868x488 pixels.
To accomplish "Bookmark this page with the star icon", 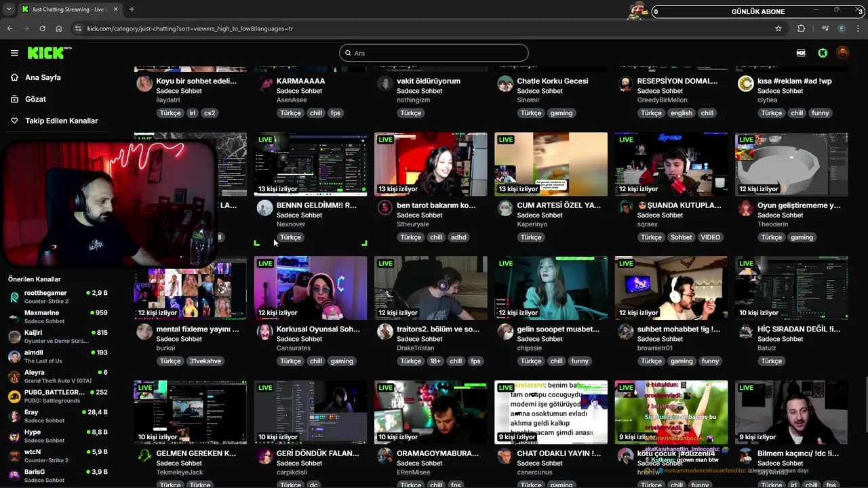I will pyautogui.click(x=778, y=28).
